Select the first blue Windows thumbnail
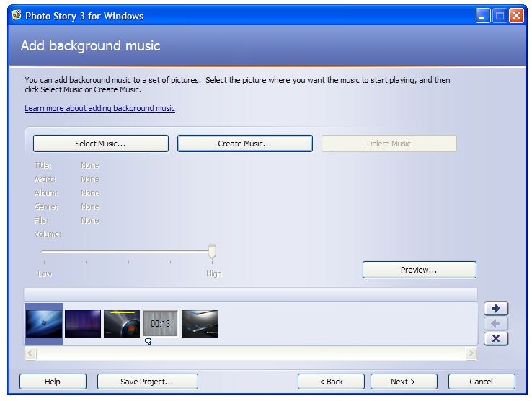 tap(44, 324)
